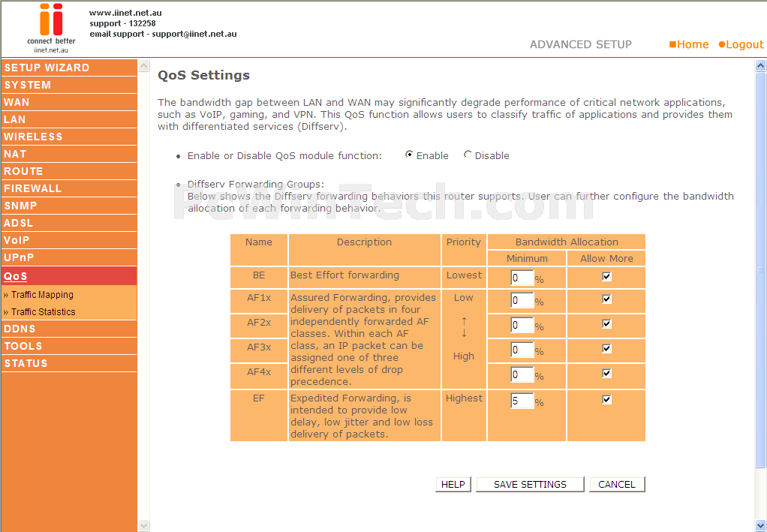
Task: Toggle Allow More checkbox for EF
Action: pos(606,399)
